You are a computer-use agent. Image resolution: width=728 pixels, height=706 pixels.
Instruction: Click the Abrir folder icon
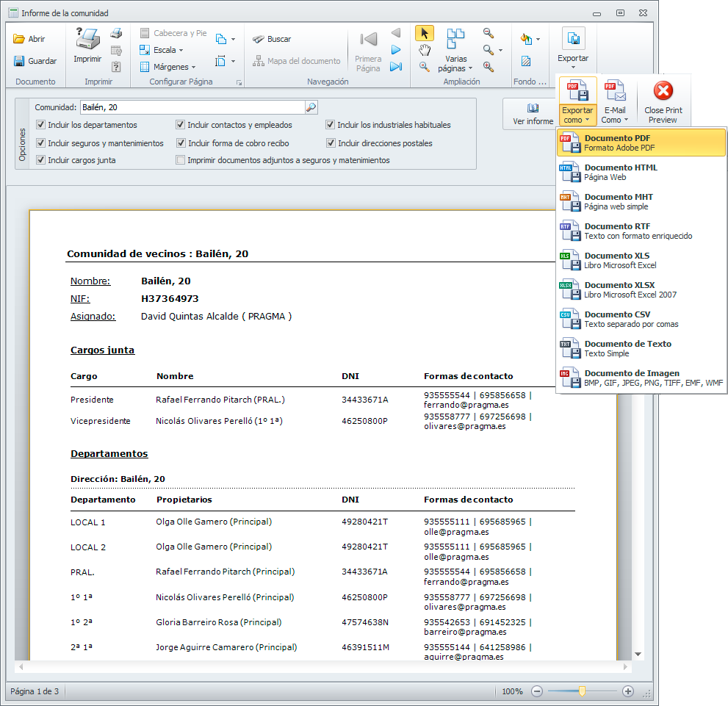coord(20,40)
